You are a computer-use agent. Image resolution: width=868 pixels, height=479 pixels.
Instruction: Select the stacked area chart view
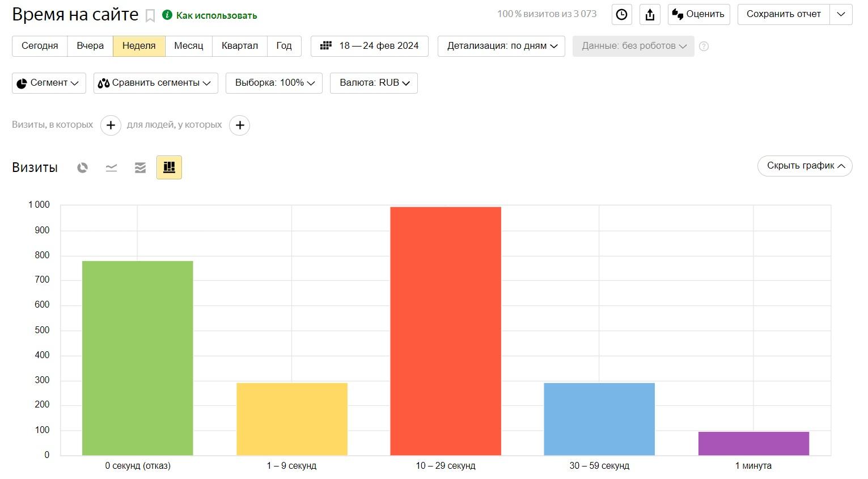(140, 167)
